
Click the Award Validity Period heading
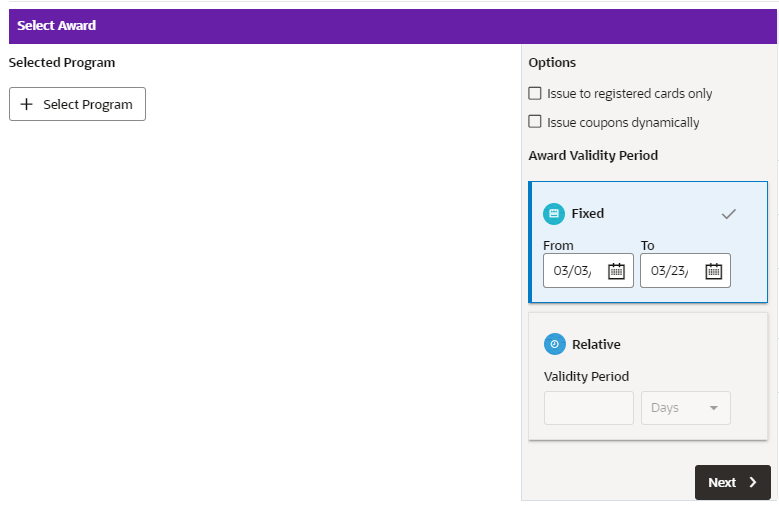(593, 155)
